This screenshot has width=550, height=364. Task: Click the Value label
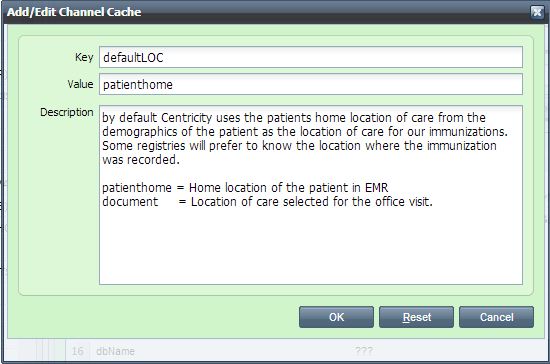80,84
